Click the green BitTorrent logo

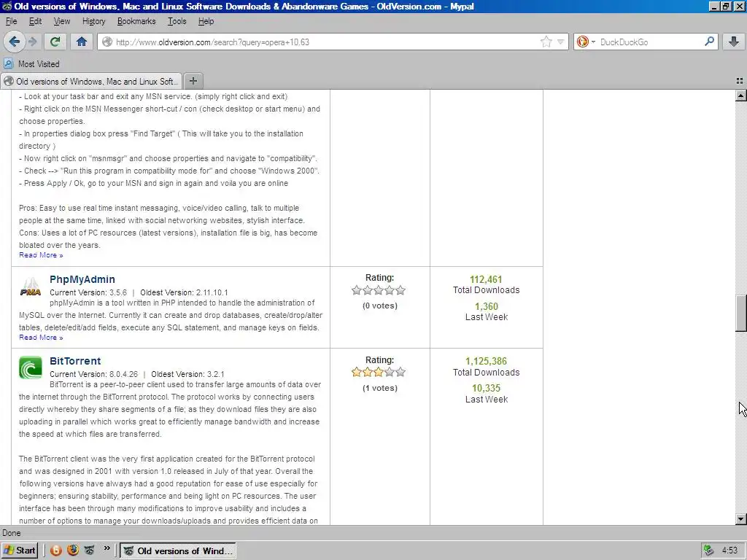point(31,367)
